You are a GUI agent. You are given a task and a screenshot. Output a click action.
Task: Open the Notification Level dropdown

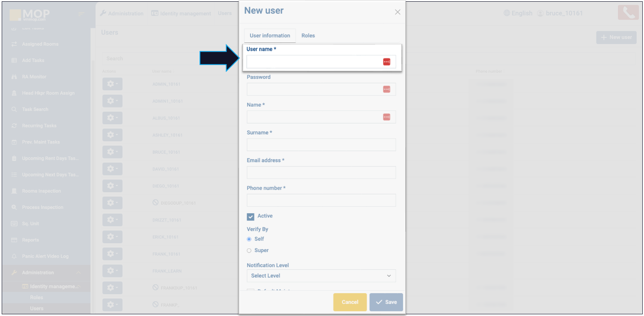[321, 276]
